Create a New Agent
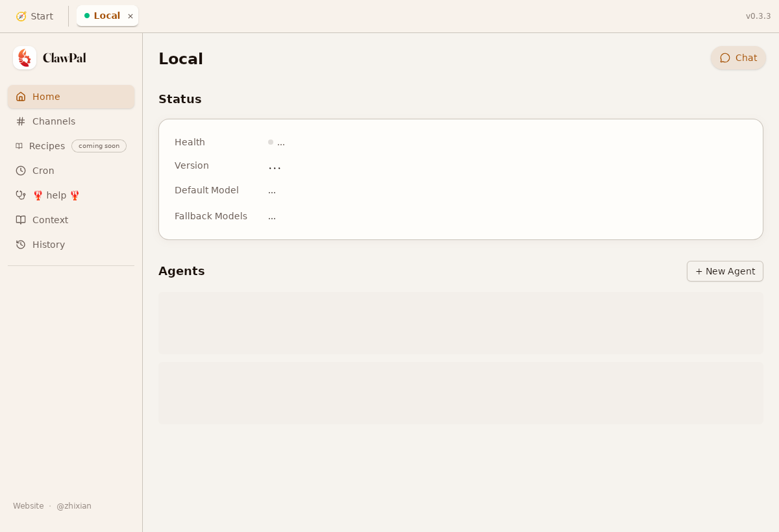779x532 pixels. pos(725,271)
